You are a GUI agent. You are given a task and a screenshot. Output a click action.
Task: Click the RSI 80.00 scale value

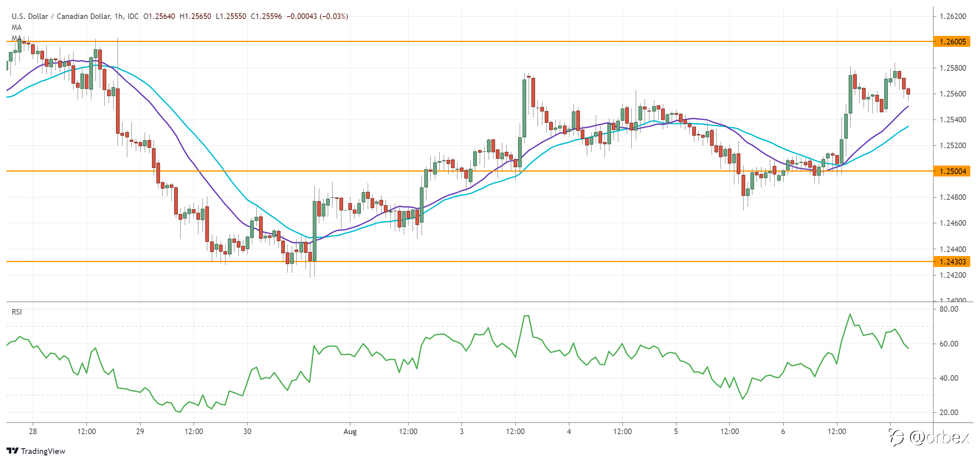click(x=949, y=309)
